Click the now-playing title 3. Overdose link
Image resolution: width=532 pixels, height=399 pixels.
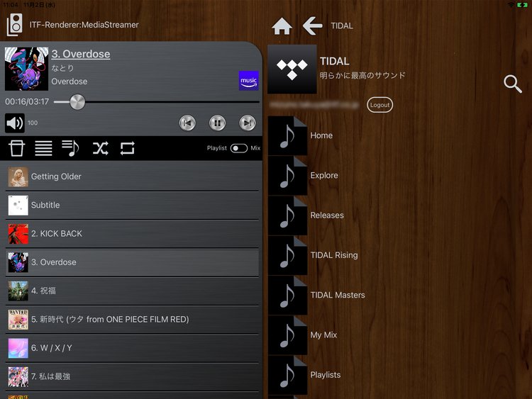[x=81, y=54]
